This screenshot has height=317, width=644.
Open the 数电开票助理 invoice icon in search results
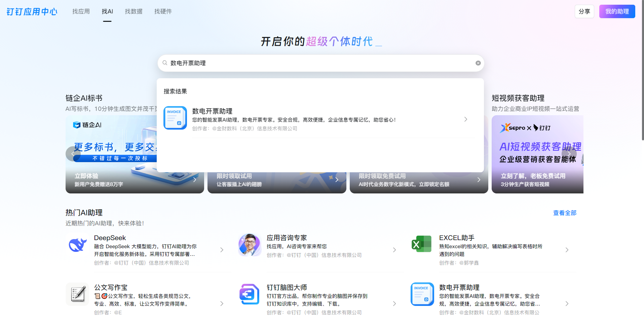(x=175, y=118)
